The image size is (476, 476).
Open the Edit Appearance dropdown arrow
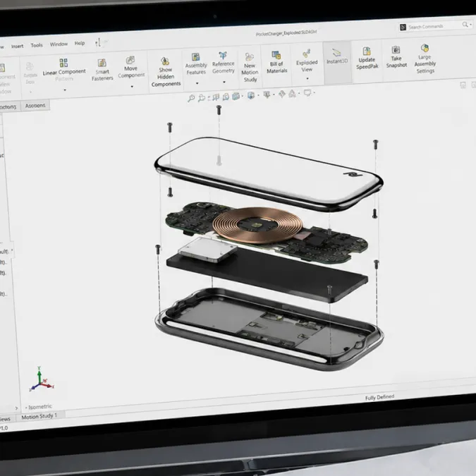(x=299, y=94)
